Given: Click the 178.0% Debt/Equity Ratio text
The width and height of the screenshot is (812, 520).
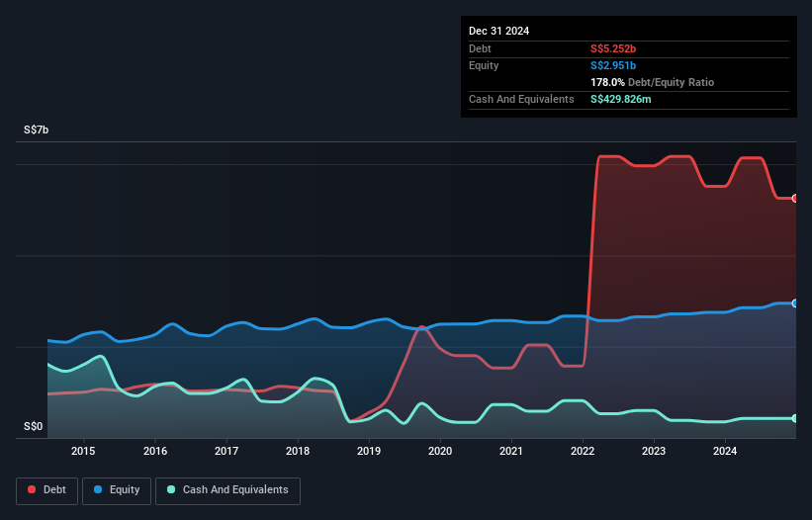Looking at the screenshot, I should [x=653, y=82].
